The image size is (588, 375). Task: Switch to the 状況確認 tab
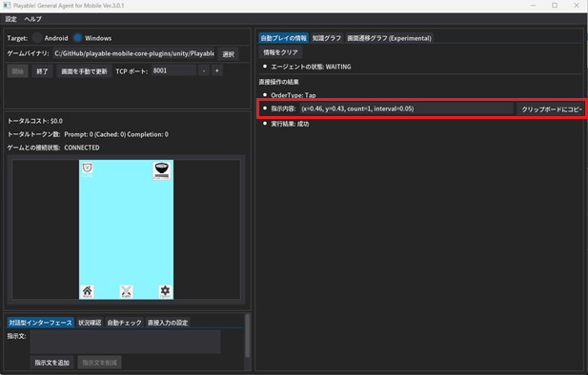(x=90, y=323)
